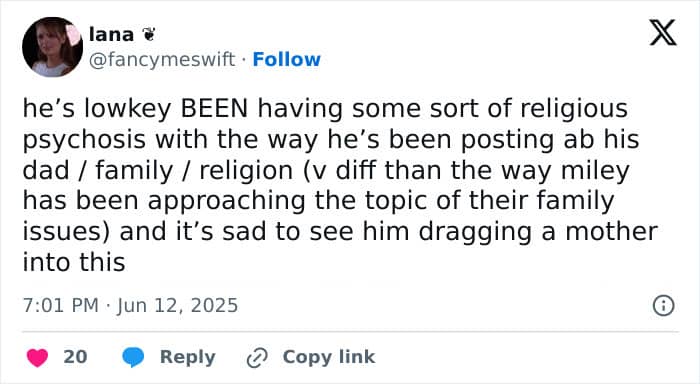Open lana's profile picture avatar

(52, 47)
